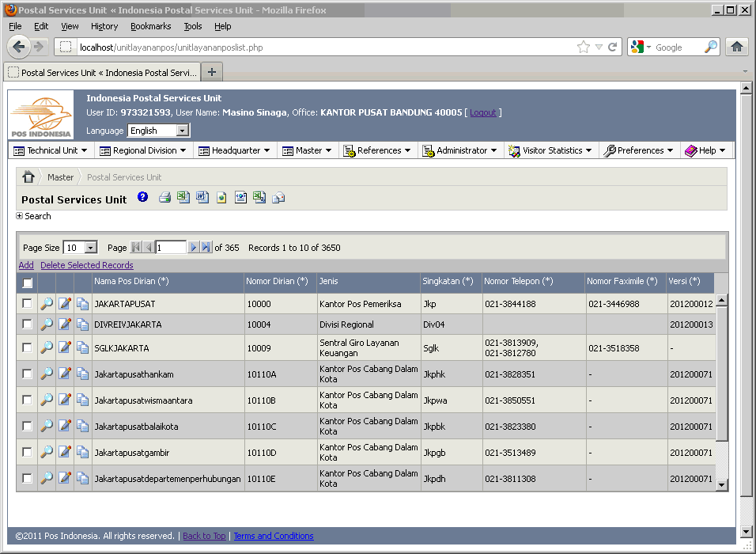
Task: Click the Logout link
Action: coord(482,112)
